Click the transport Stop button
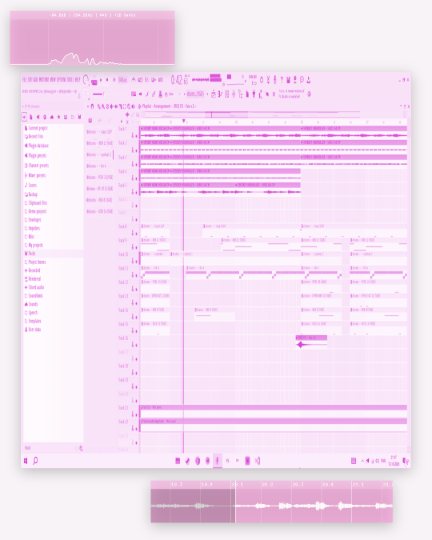 point(107,80)
